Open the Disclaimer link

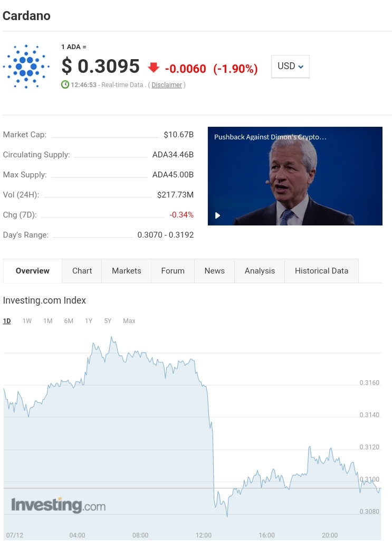[x=167, y=85]
